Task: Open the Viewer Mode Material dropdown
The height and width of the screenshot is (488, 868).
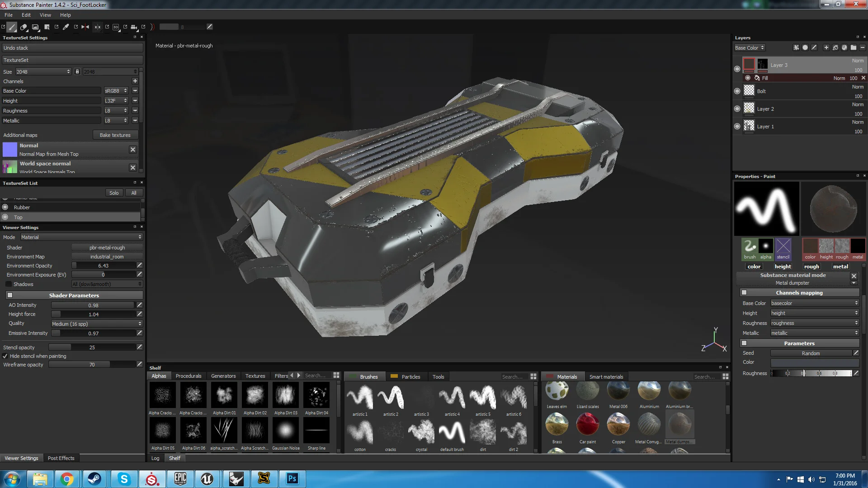Action: coord(81,237)
